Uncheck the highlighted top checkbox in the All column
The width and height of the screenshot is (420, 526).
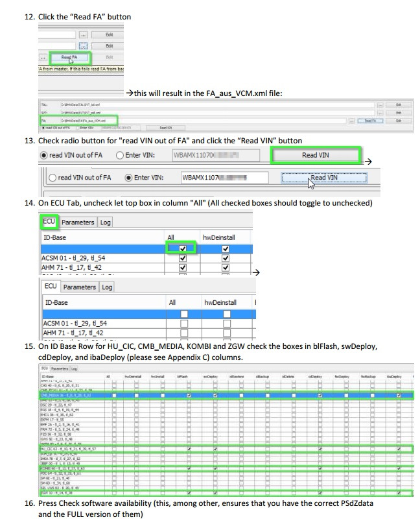click(x=182, y=248)
